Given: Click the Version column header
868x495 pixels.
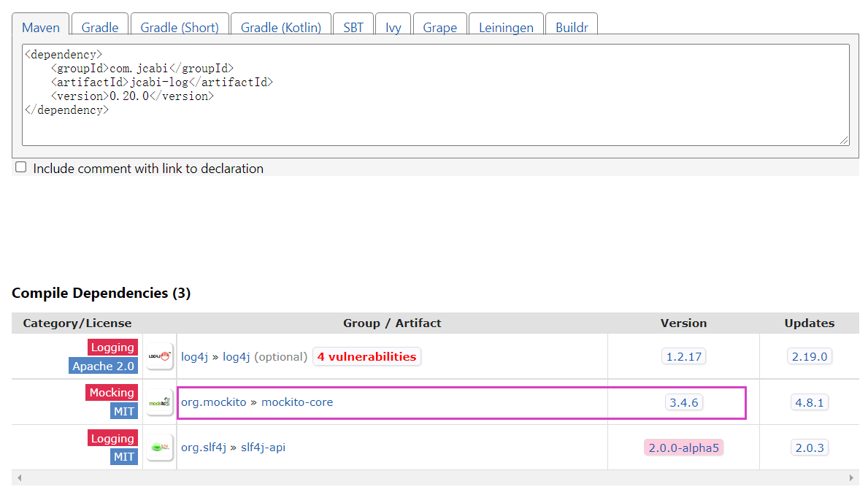Looking at the screenshot, I should click(683, 323).
